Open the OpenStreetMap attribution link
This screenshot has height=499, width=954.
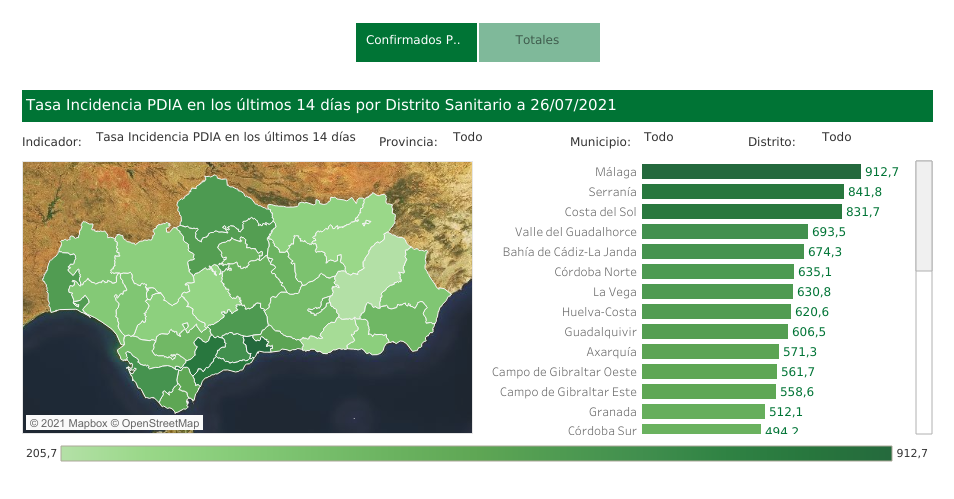[155, 423]
